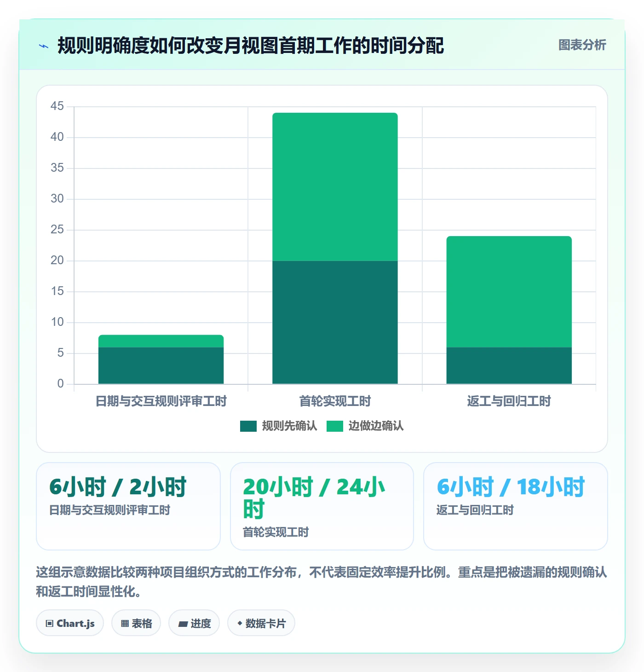This screenshot has width=644, height=672.
Task: Click the 日期与交互规则评审工时 x-axis label
Action: click(x=161, y=401)
